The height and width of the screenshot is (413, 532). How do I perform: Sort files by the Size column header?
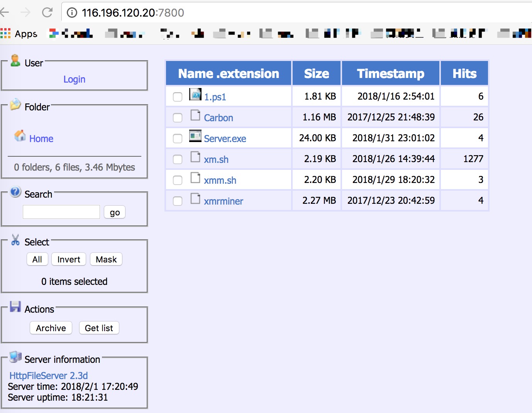point(317,73)
